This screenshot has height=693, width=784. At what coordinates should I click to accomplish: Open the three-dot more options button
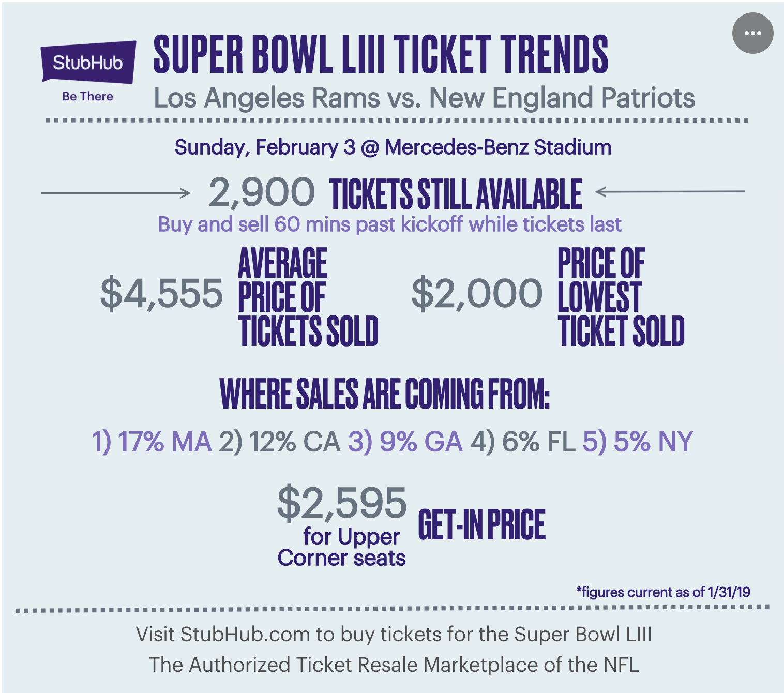752,33
